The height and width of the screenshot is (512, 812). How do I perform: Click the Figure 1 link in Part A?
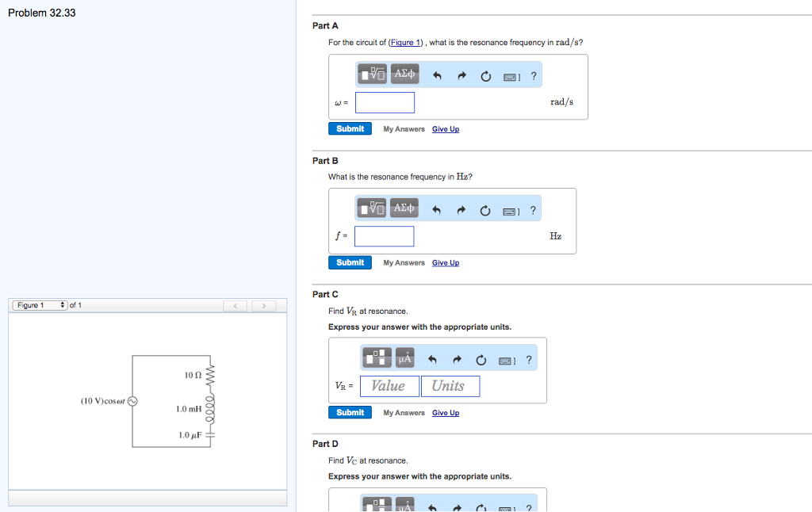click(x=405, y=42)
